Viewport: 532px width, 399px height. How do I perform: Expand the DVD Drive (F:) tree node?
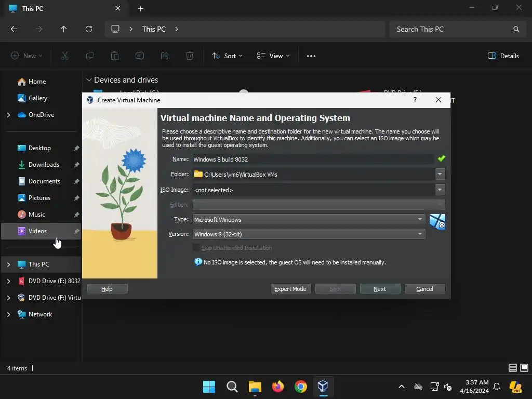[x=8, y=298]
